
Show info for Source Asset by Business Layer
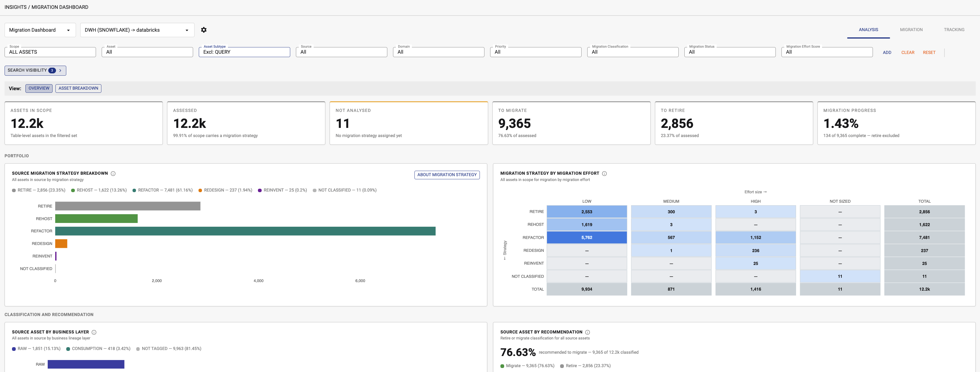click(x=94, y=332)
